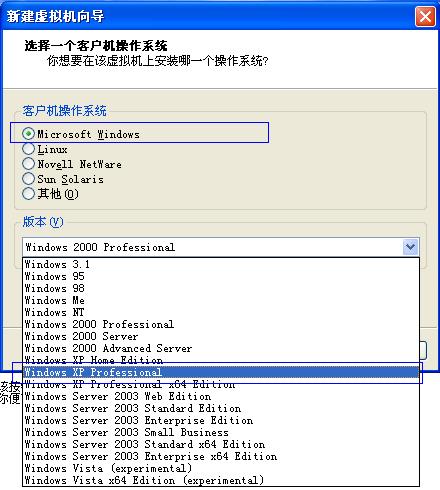
Task: Select Windows 98 from the dropdown list
Action: (221, 288)
